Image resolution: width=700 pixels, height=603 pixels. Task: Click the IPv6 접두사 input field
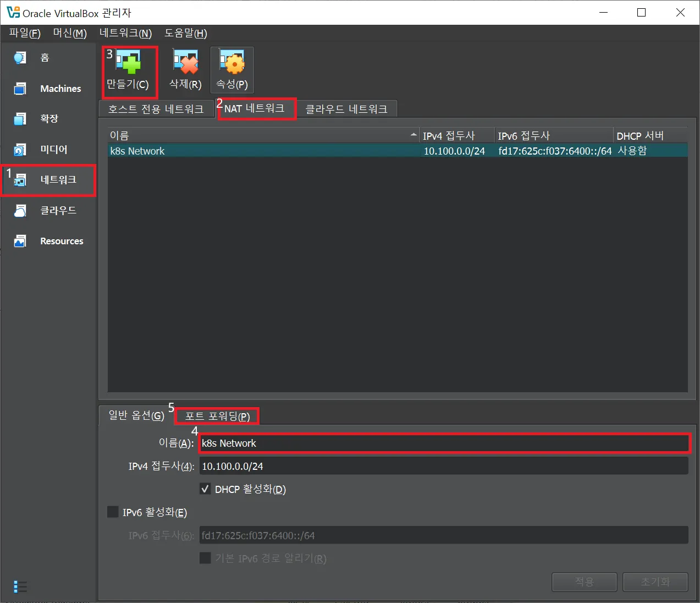coord(444,535)
